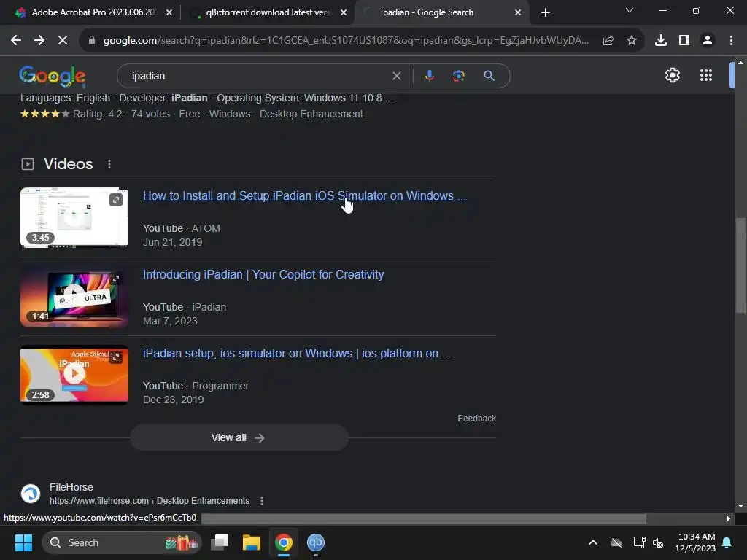Switch to qBittorrent download tab

(x=268, y=12)
